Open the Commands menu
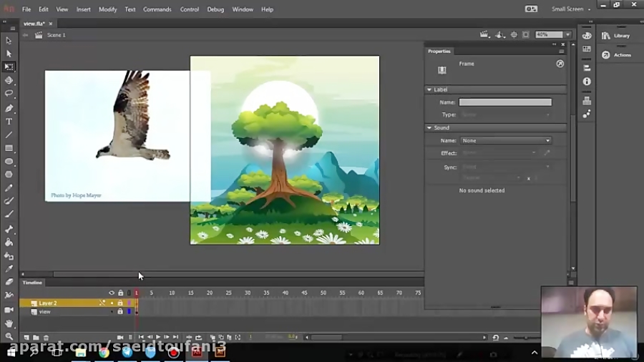The image size is (644, 362). click(157, 9)
